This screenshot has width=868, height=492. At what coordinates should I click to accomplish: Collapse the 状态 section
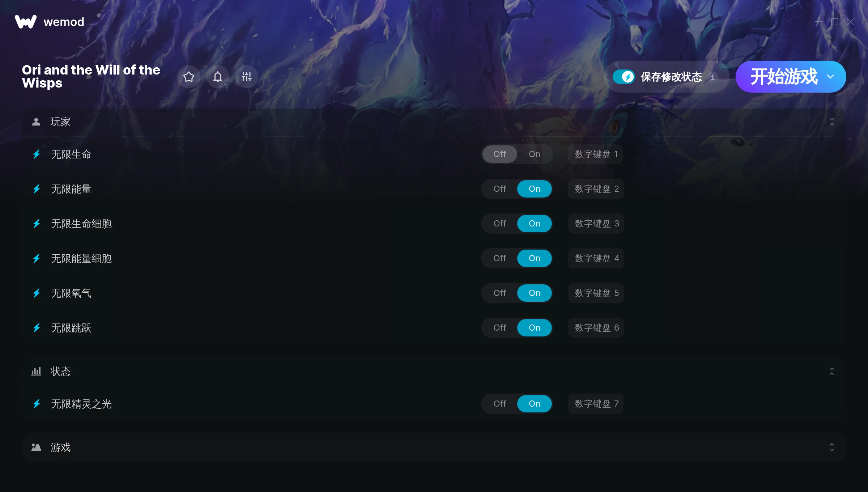(831, 371)
